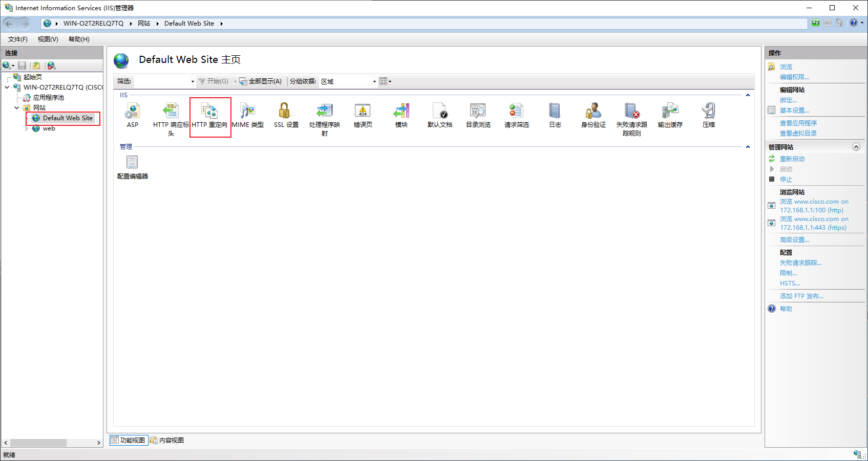Collapse the 管理网站 actions section
The image size is (868, 461).
click(856, 147)
